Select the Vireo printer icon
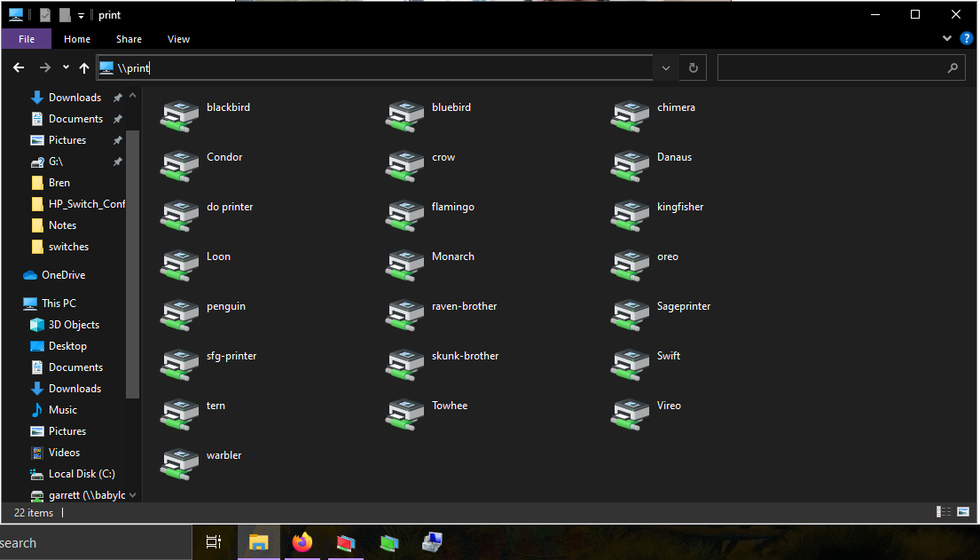980x560 pixels. [630, 414]
